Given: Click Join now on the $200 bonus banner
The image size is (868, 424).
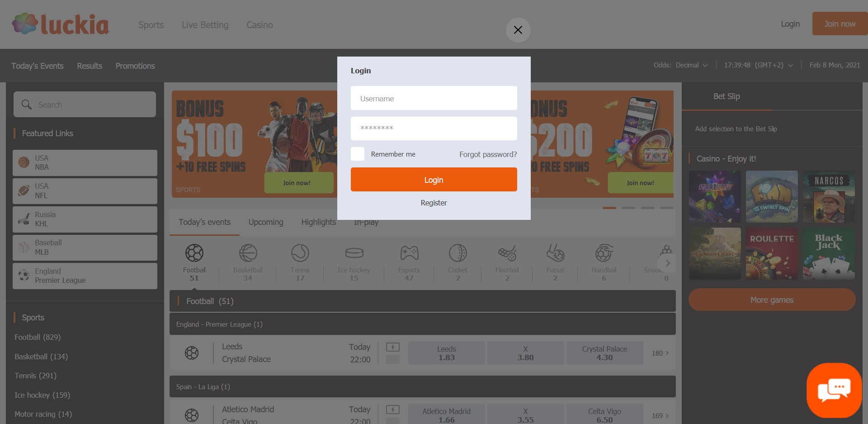Looking at the screenshot, I should 641,183.
